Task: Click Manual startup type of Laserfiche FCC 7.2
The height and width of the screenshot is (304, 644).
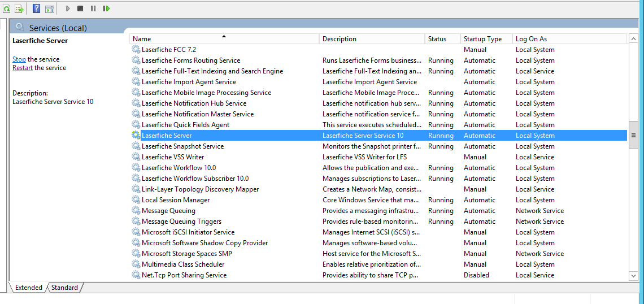Action: click(x=475, y=50)
